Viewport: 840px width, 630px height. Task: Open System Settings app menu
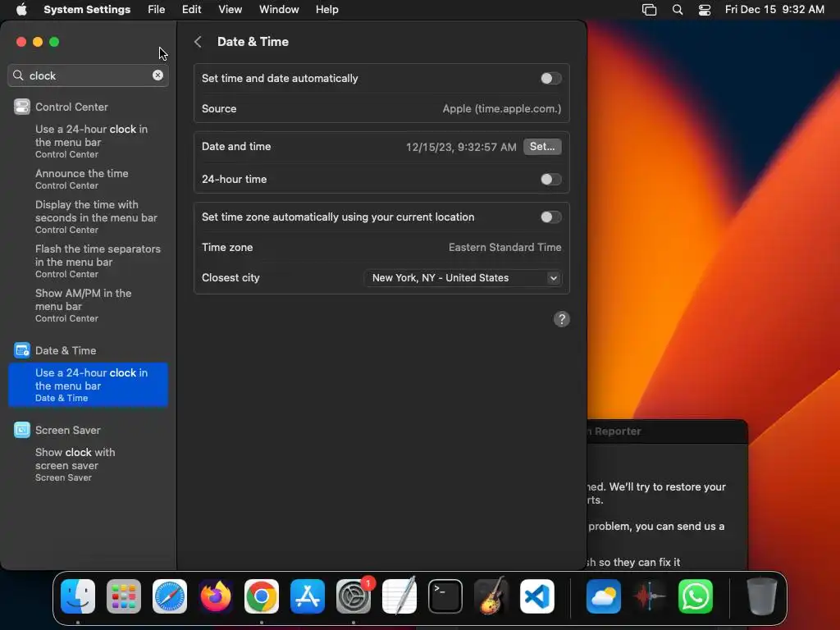(x=87, y=10)
